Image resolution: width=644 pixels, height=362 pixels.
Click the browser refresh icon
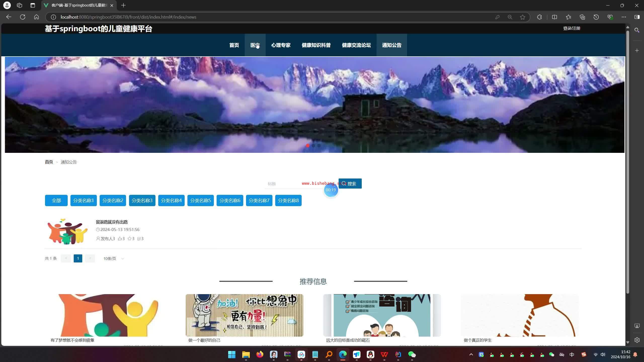(23, 17)
